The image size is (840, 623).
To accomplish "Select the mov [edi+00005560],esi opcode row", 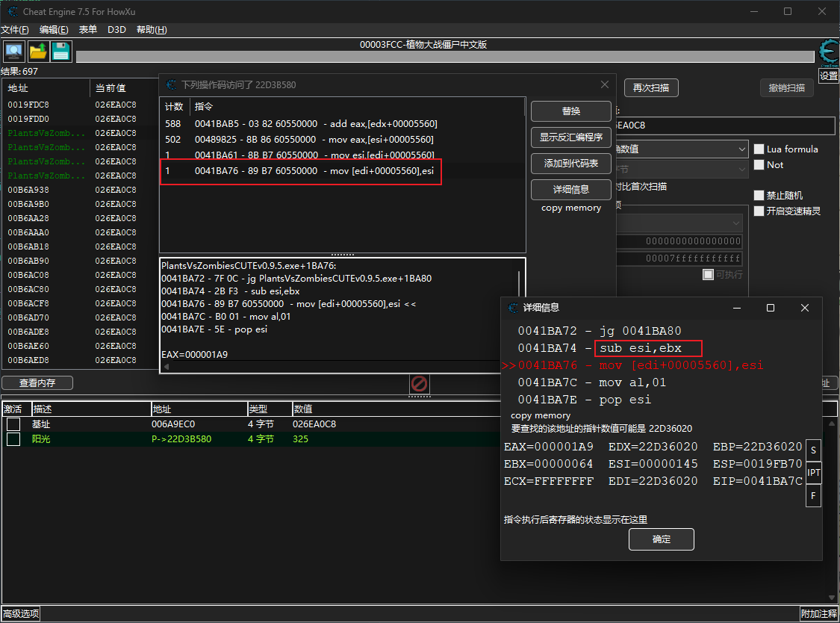I will tap(314, 172).
